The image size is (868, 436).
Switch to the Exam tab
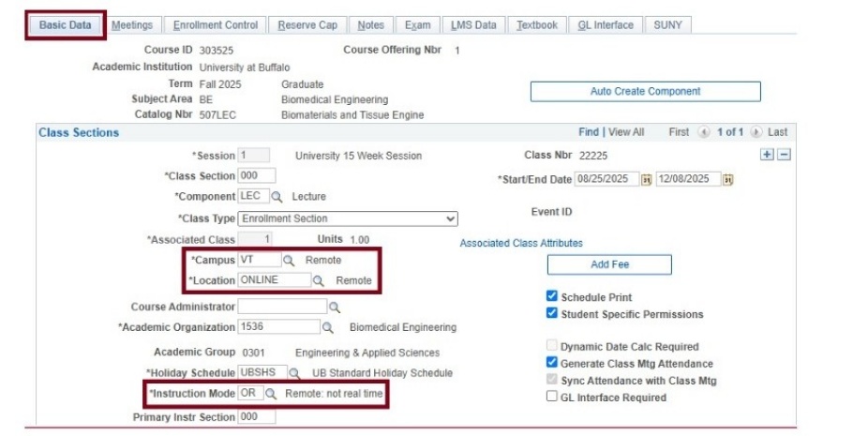tap(417, 25)
